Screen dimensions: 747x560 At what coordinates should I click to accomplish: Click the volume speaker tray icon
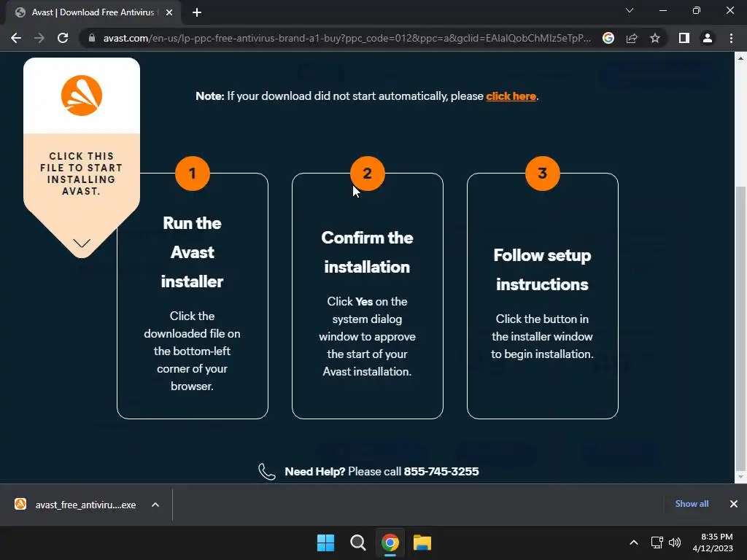coord(675,542)
